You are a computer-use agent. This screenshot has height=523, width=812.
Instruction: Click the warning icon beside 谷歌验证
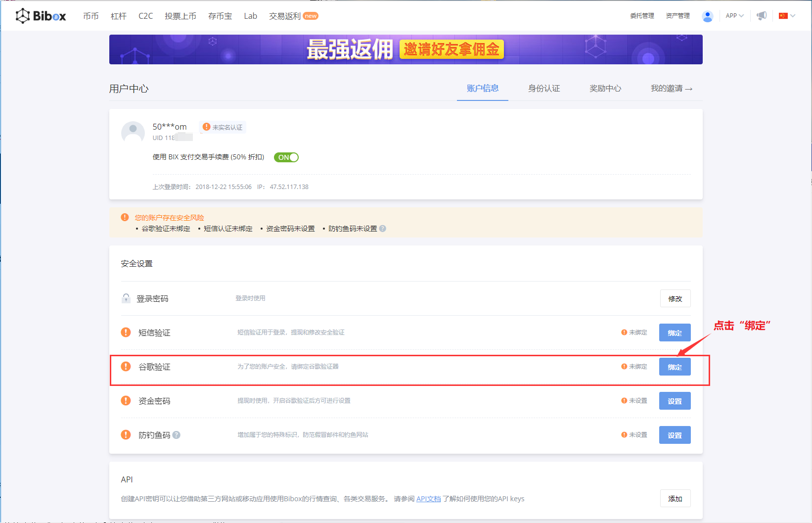126,366
